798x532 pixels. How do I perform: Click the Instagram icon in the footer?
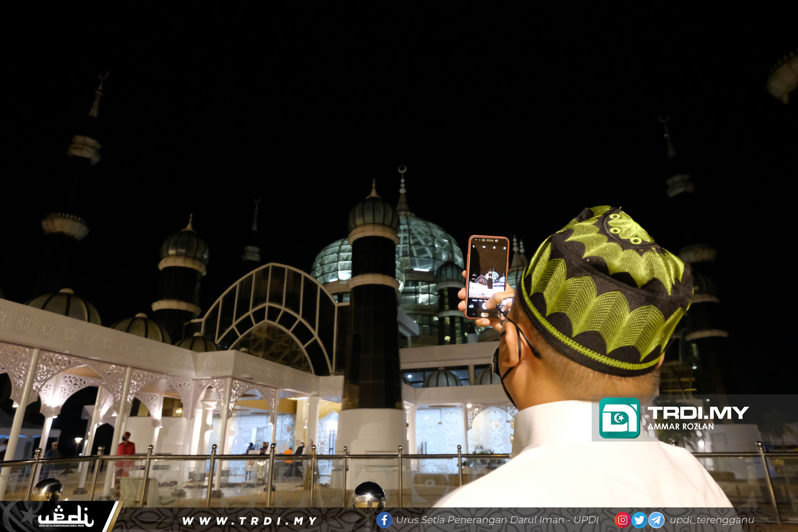(x=622, y=520)
